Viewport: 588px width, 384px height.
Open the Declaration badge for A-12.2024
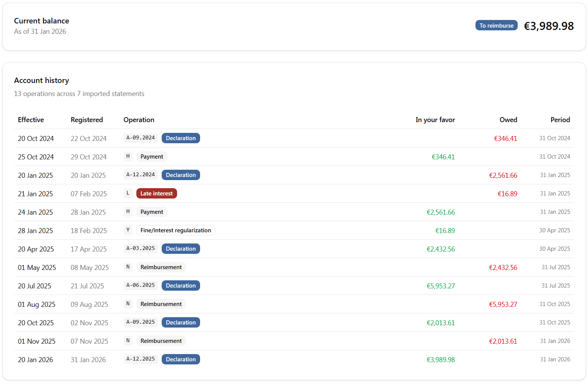181,175
